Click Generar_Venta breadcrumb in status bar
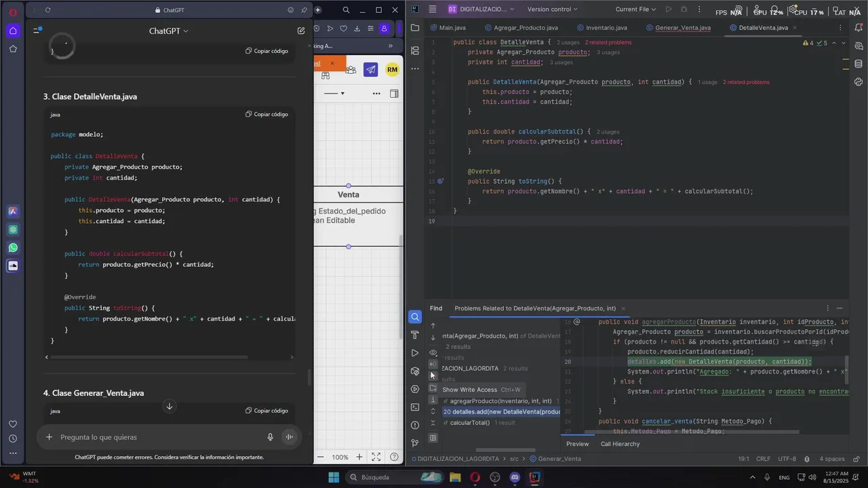 [x=555, y=459]
